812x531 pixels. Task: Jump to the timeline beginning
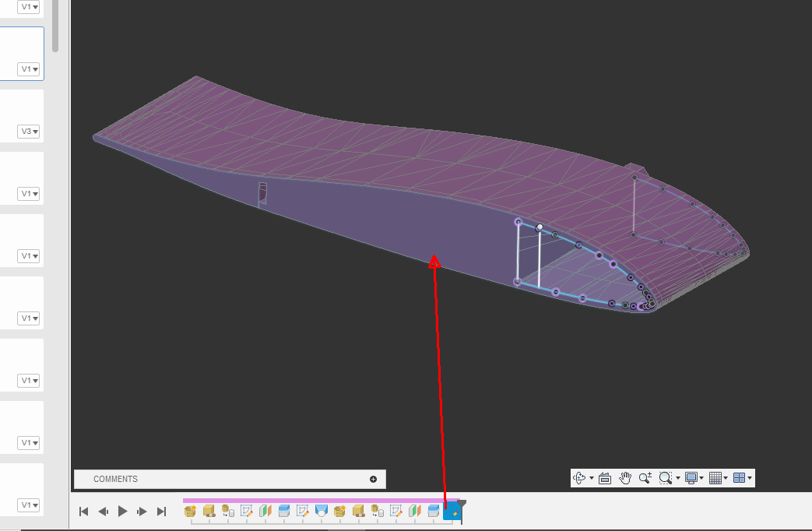pyautogui.click(x=83, y=512)
